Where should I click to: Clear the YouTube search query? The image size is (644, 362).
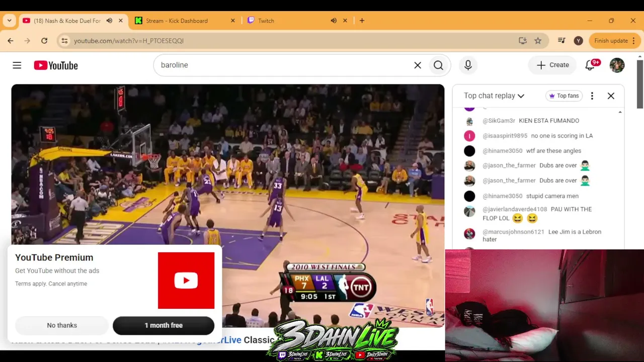(418, 65)
